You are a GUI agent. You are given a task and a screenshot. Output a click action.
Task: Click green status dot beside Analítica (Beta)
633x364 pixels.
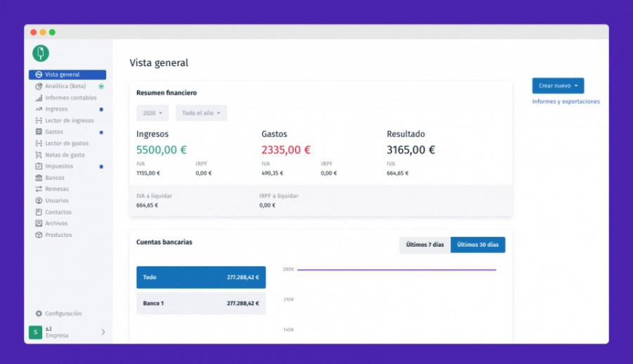[x=101, y=86]
